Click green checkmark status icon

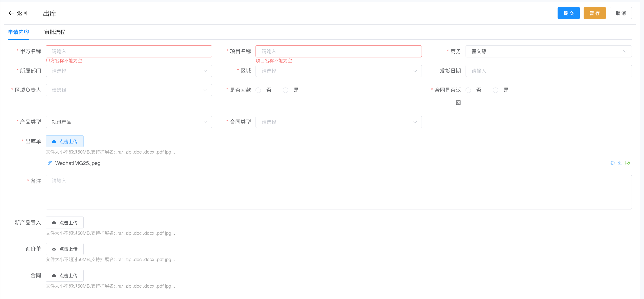[x=627, y=163]
